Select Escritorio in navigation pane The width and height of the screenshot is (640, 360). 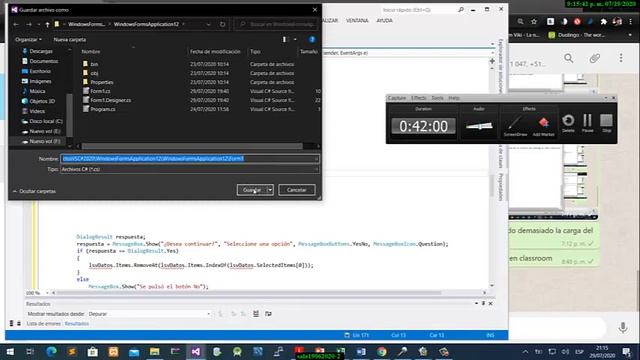(x=40, y=71)
